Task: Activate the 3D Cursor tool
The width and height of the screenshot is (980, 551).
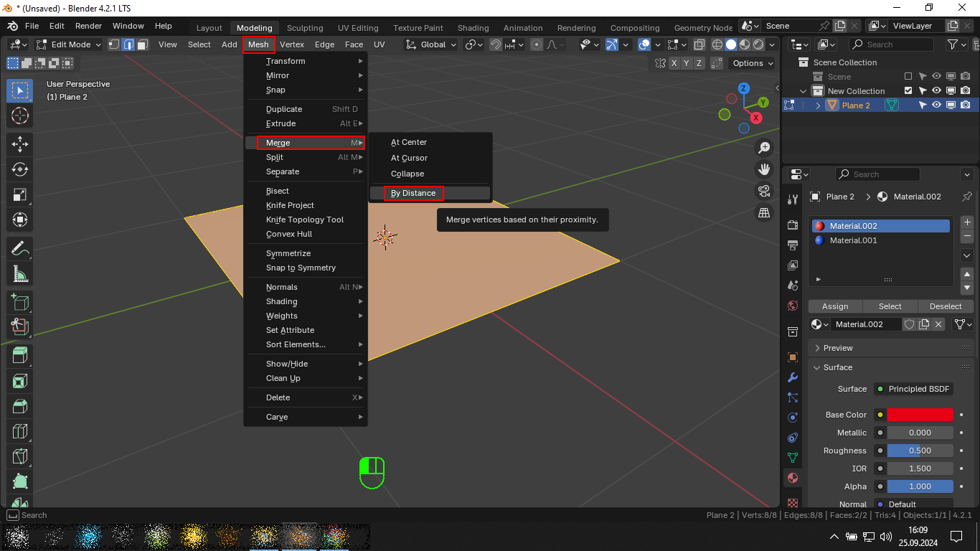Action: [20, 116]
